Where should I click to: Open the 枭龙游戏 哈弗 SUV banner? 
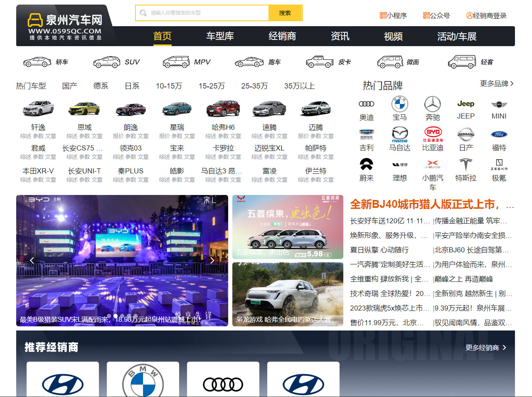click(x=288, y=294)
